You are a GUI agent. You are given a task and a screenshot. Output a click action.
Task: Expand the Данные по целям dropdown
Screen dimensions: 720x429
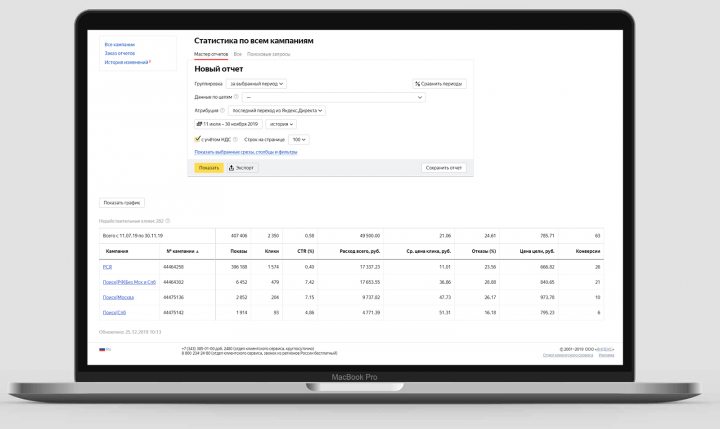point(334,97)
